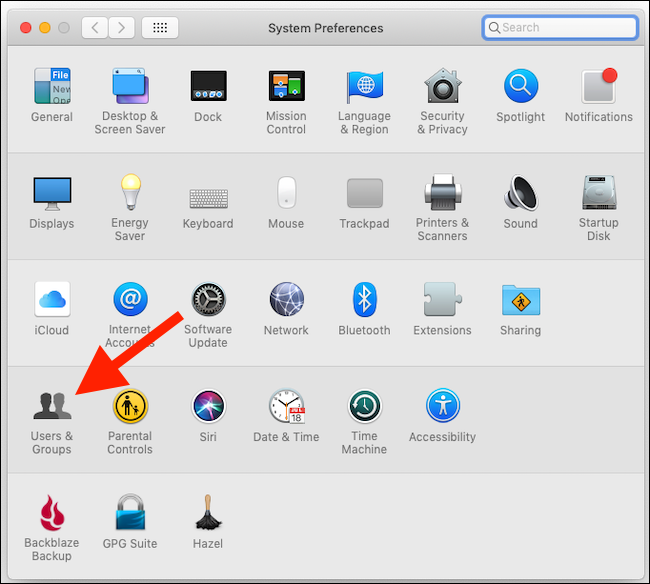Screen dimensions: 650x584
Task: Click the yellow minimize window button
Action: pyautogui.click(x=45, y=28)
